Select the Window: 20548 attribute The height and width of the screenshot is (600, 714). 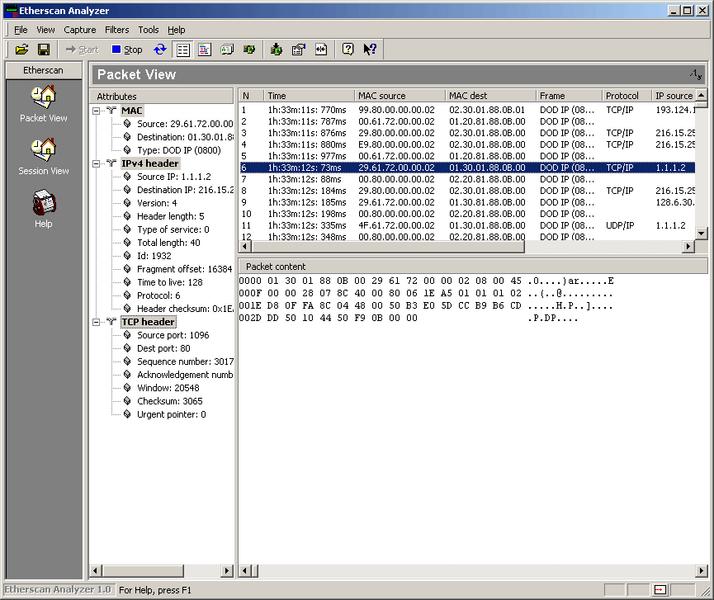pos(168,388)
